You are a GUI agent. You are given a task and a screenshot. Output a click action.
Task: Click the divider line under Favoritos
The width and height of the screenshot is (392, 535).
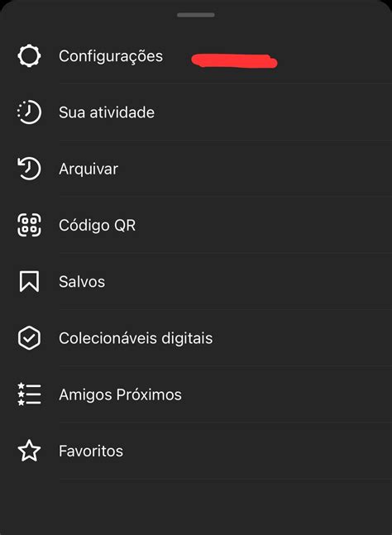pos(226,479)
